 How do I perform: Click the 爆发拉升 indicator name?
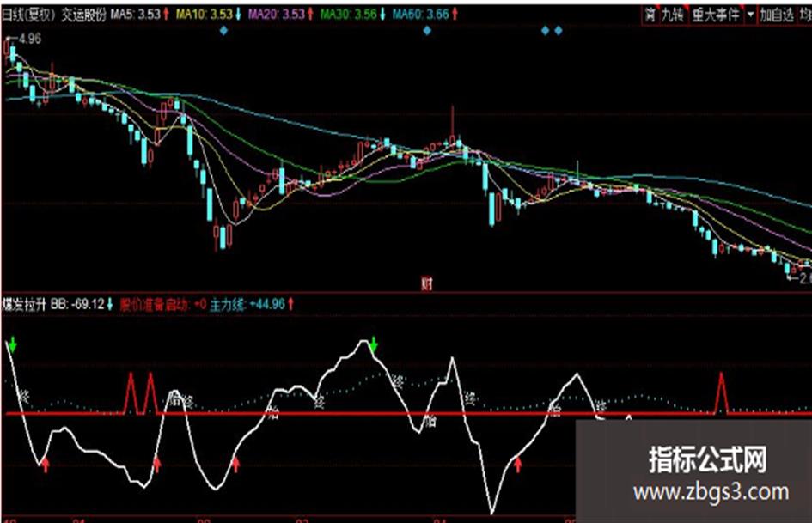point(24,304)
